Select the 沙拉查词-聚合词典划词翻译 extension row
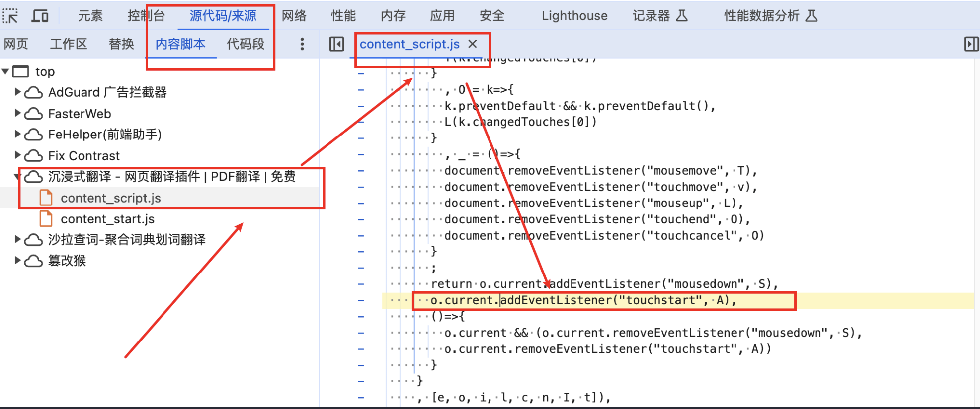Viewport: 980px width, 409px height. coord(127,240)
